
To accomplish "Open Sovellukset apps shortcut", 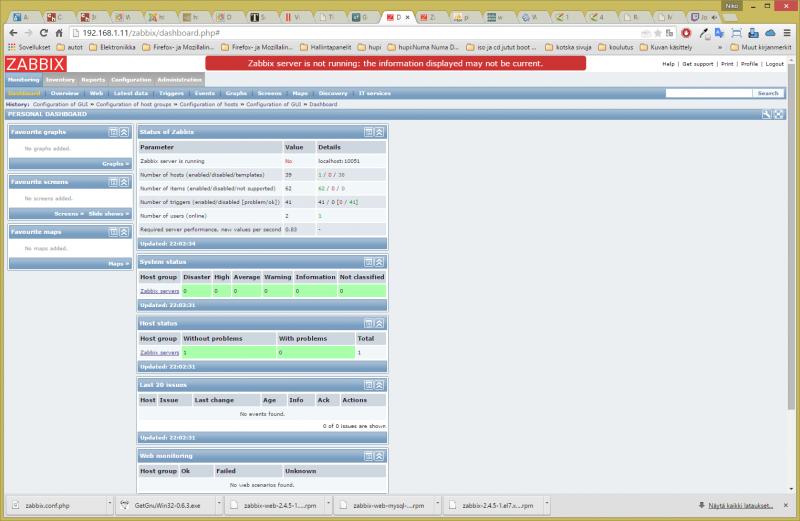I will click(x=29, y=47).
